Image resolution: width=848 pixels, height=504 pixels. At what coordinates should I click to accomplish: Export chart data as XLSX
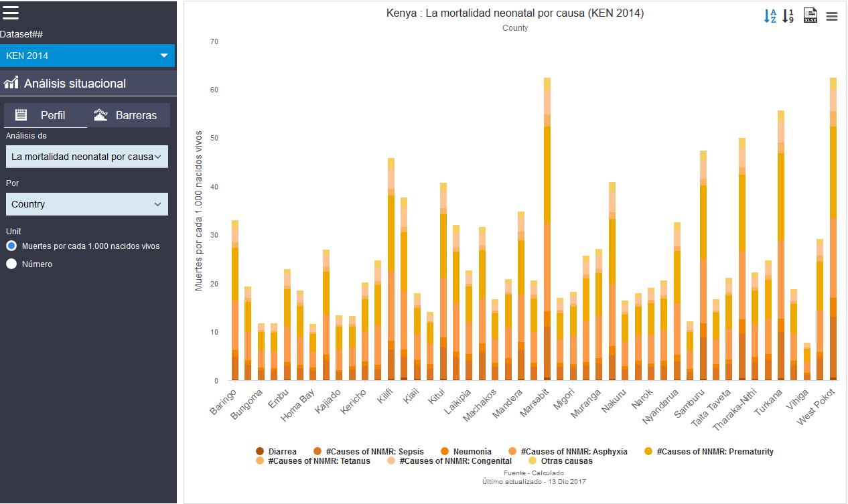[810, 16]
